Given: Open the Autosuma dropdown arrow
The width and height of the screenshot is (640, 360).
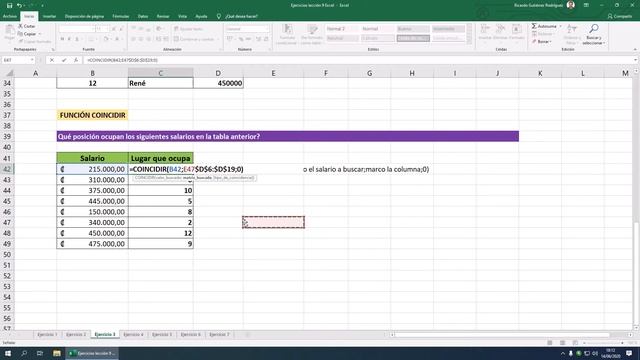Looking at the screenshot, I should [x=560, y=26].
